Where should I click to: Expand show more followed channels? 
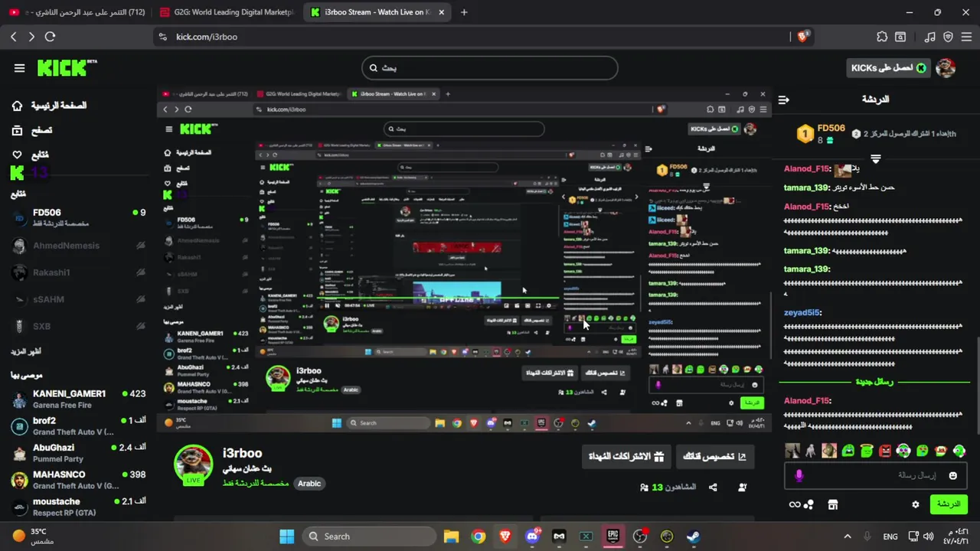[x=26, y=351]
